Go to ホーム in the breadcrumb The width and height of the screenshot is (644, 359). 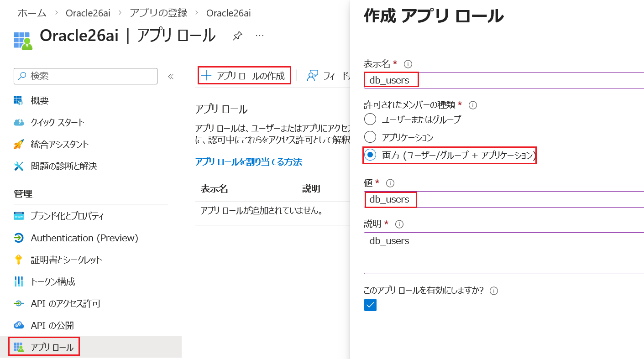click(32, 13)
